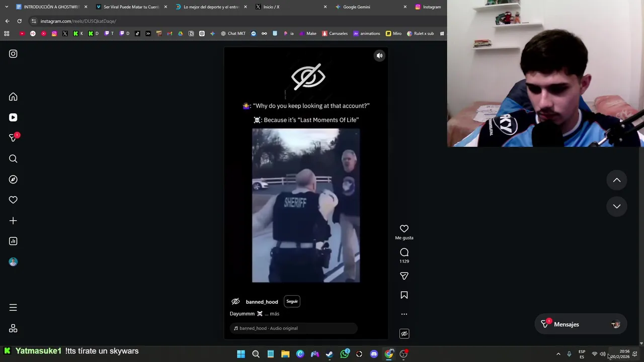Follow banned_hood with Seguir button
Image resolution: width=644 pixels, height=362 pixels.
[x=292, y=301]
